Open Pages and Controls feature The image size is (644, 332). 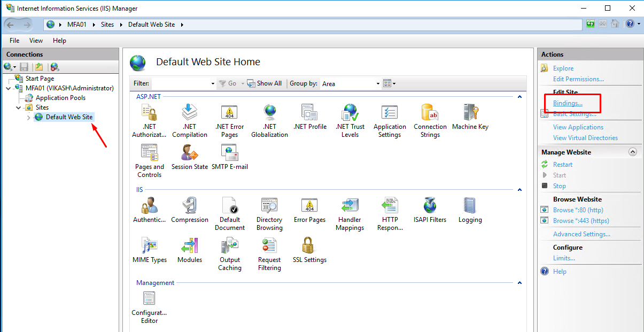[x=149, y=160]
